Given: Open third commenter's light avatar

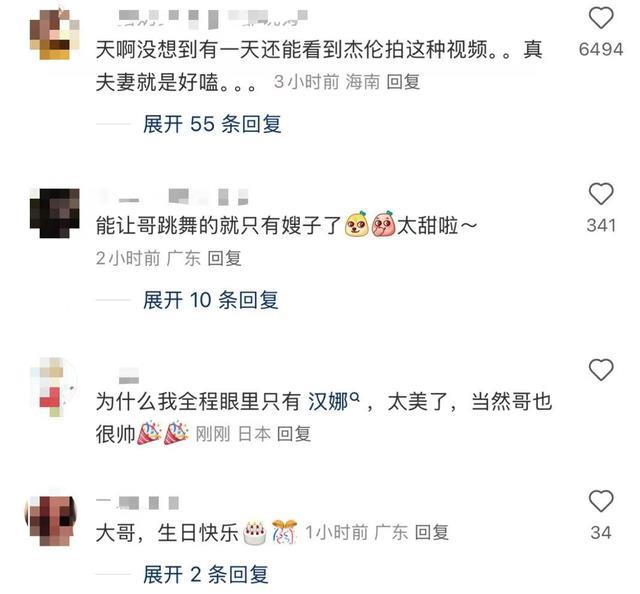Looking at the screenshot, I should pyautogui.click(x=54, y=387).
